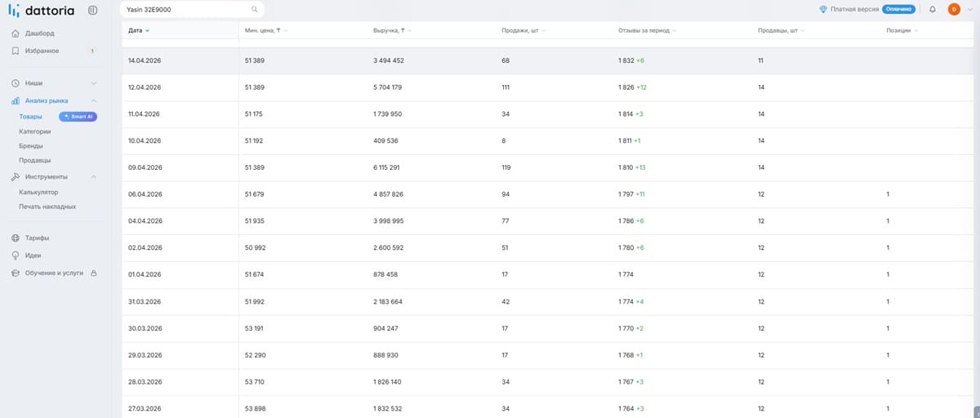Click the revenue value 409 536
980x418 pixels.
(x=385, y=140)
